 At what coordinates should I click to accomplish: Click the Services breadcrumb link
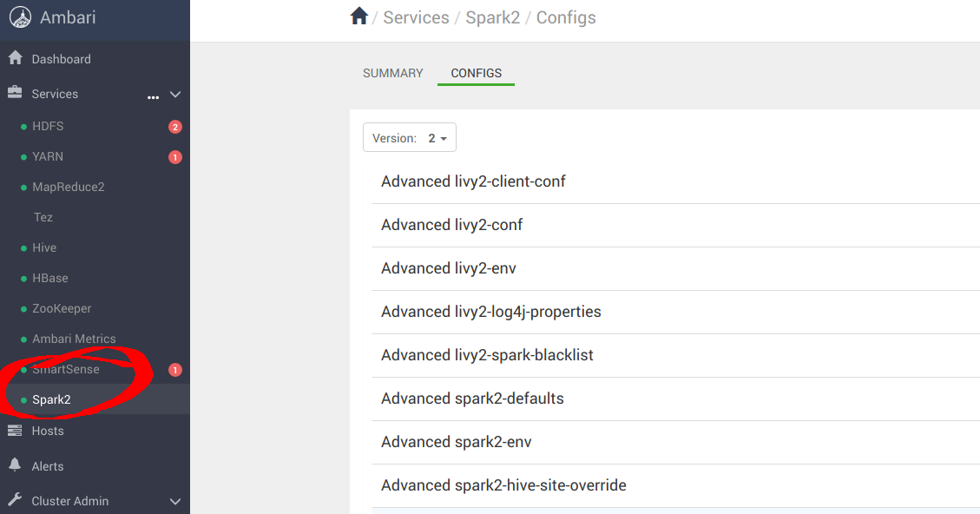(x=416, y=16)
